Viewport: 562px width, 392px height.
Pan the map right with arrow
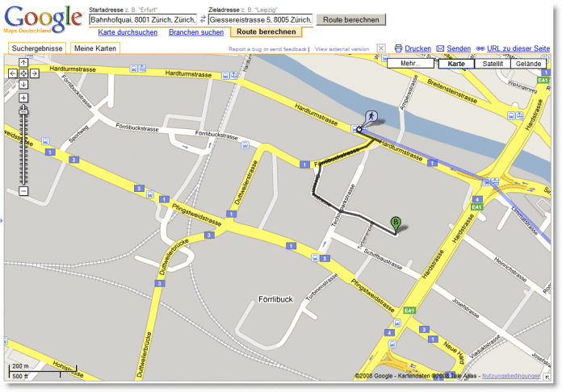[35, 73]
